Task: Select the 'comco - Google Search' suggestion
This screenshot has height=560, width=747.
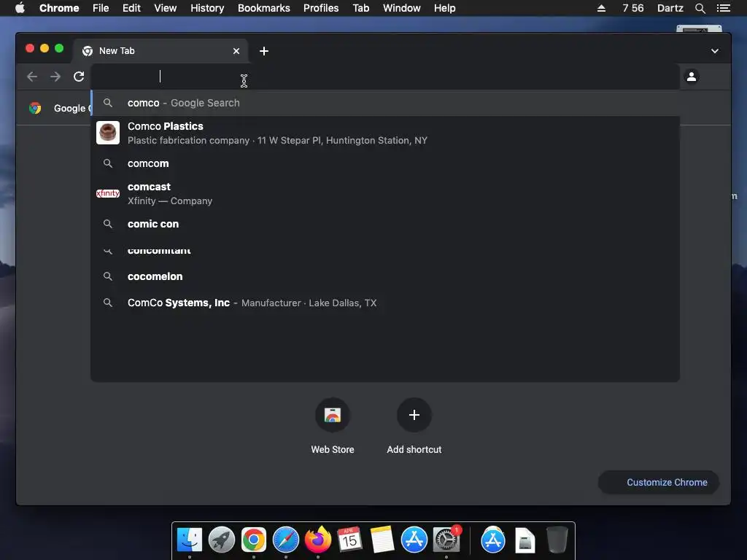Action: tap(385, 103)
